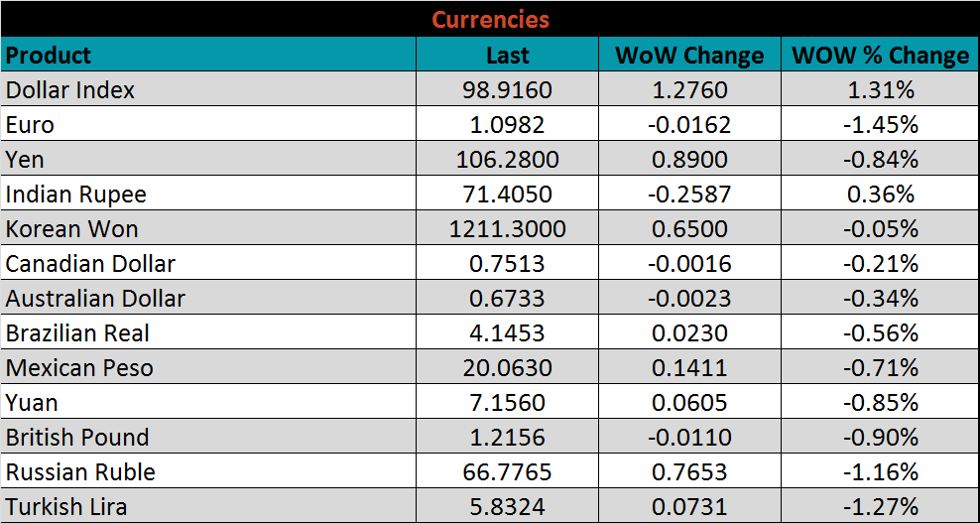Click the Yuan percent change -0.85%

[x=880, y=403]
